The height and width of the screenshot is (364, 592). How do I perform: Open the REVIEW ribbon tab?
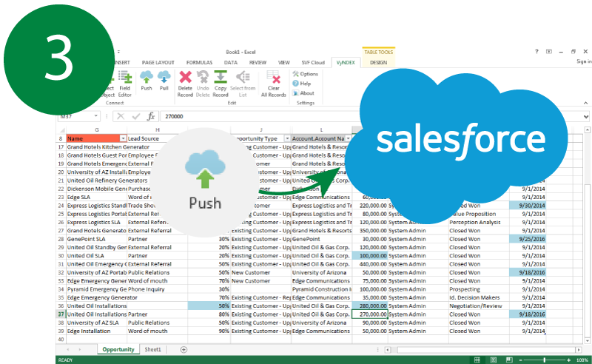tap(258, 63)
